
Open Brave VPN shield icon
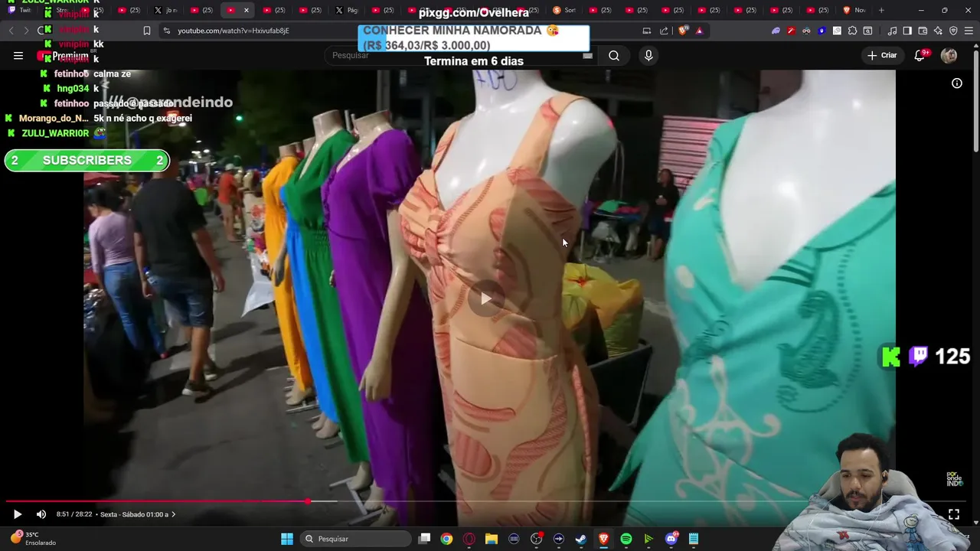(953, 31)
